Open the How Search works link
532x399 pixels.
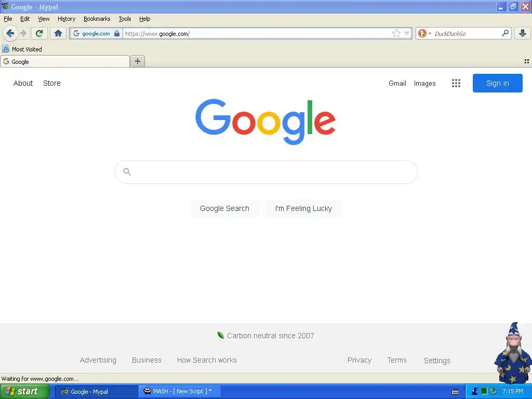[207, 360]
